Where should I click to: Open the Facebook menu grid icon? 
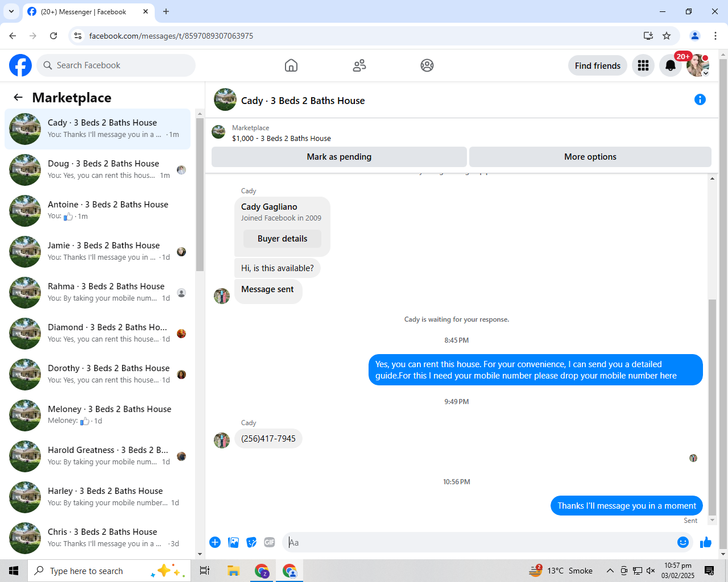pyautogui.click(x=643, y=65)
